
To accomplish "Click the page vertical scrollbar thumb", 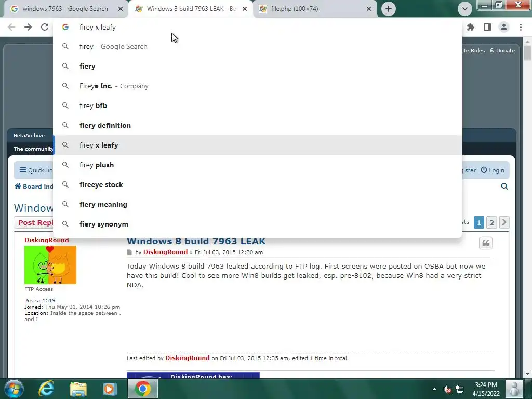I will click(528, 53).
